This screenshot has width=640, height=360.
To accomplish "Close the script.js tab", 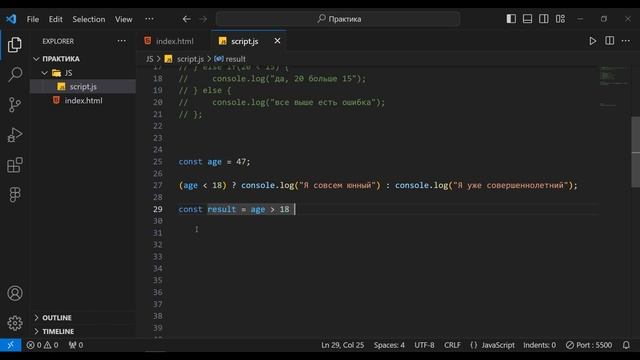I will pyautogui.click(x=277, y=41).
